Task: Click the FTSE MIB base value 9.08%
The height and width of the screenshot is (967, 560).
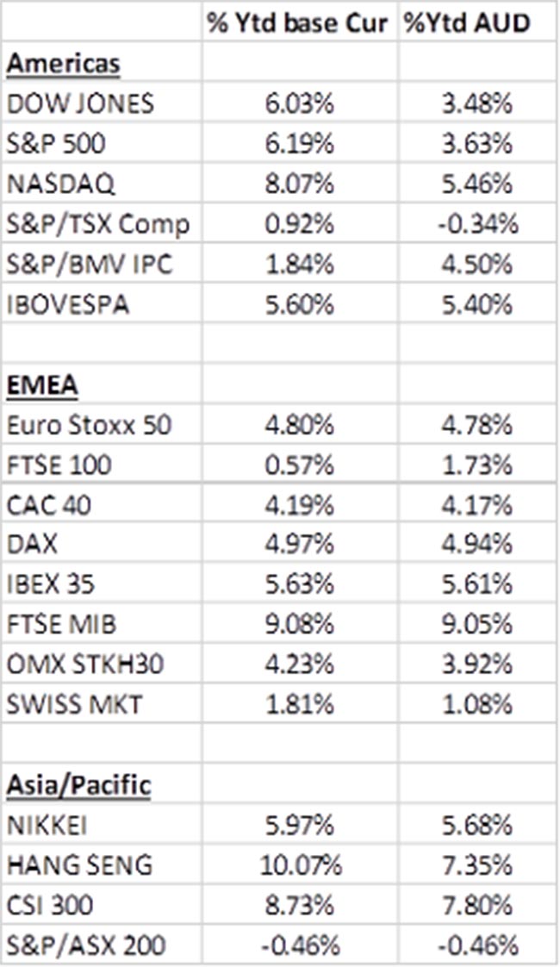Action: tap(299, 626)
